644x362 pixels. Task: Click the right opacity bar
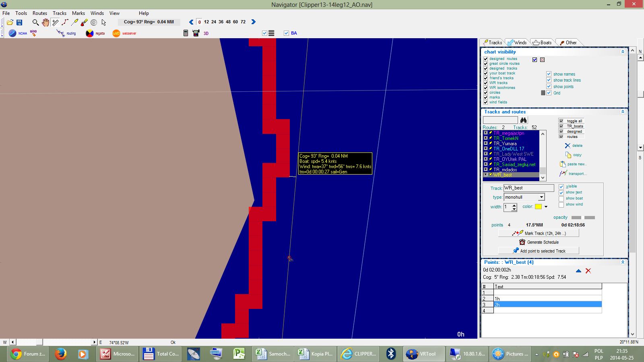tap(589, 218)
